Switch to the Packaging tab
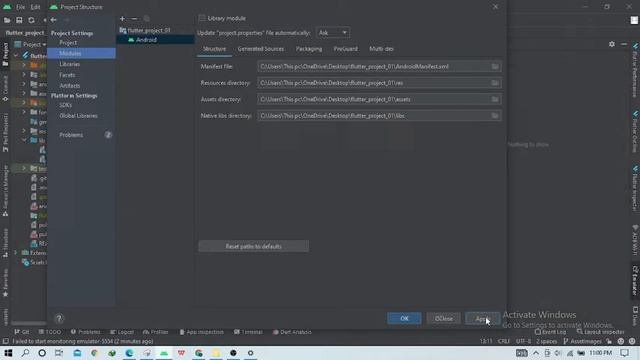The image size is (640, 360). click(x=309, y=49)
